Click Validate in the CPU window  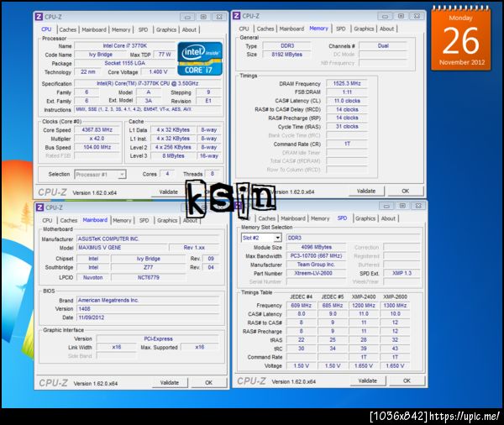tap(169, 192)
